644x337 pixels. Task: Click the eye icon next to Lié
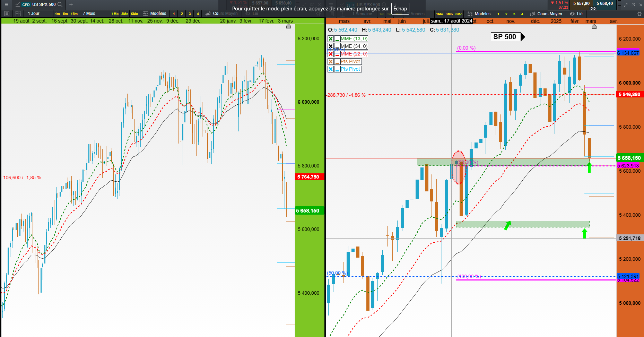[572, 14]
